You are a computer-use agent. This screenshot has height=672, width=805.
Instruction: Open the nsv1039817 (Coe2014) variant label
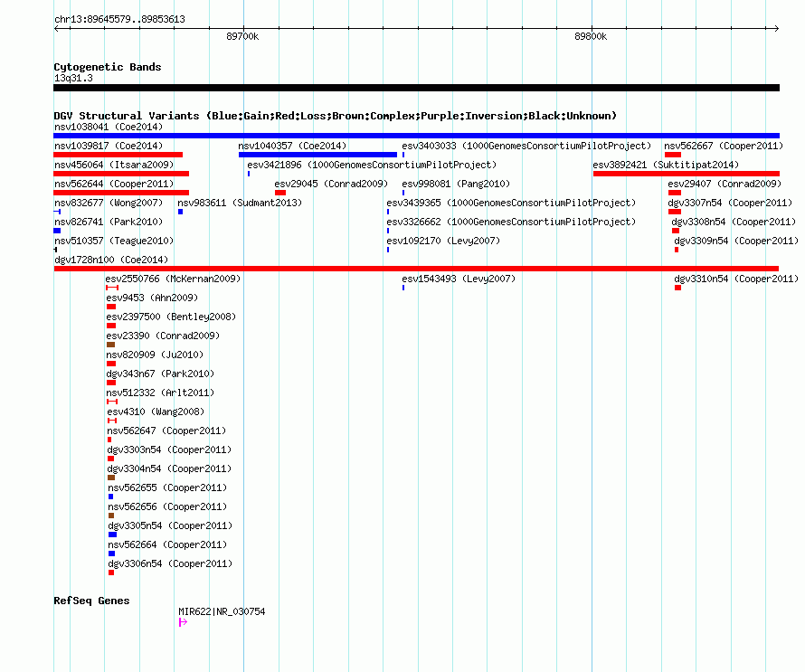click(109, 146)
